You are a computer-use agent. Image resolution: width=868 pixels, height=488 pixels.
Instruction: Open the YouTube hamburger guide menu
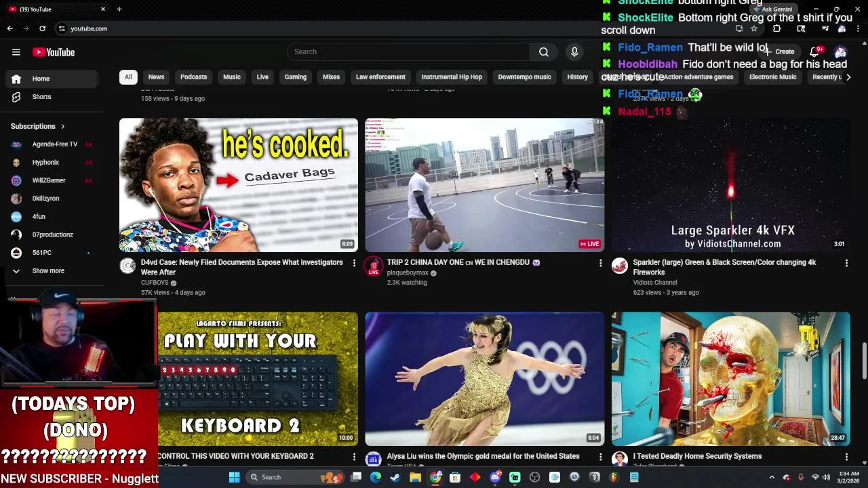point(16,52)
